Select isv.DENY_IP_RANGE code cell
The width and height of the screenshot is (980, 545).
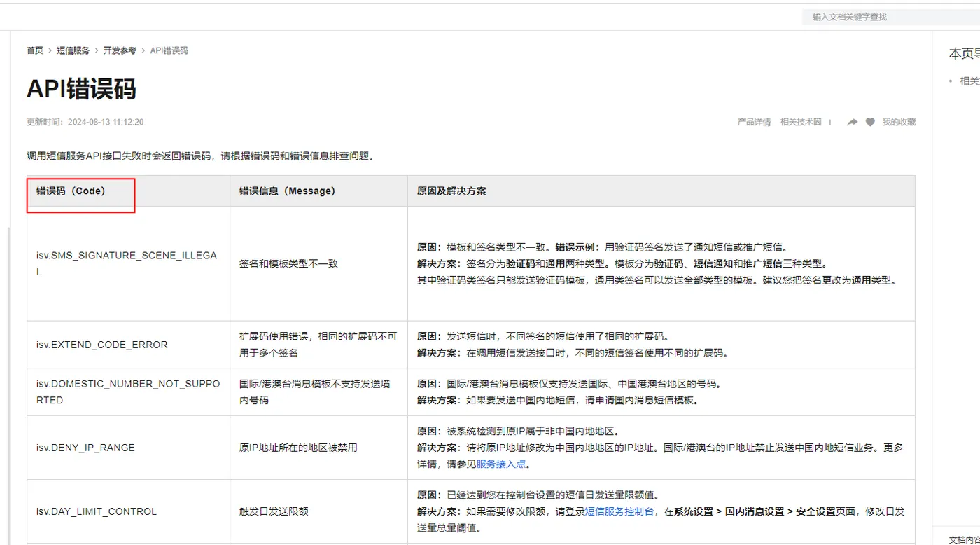click(x=129, y=448)
